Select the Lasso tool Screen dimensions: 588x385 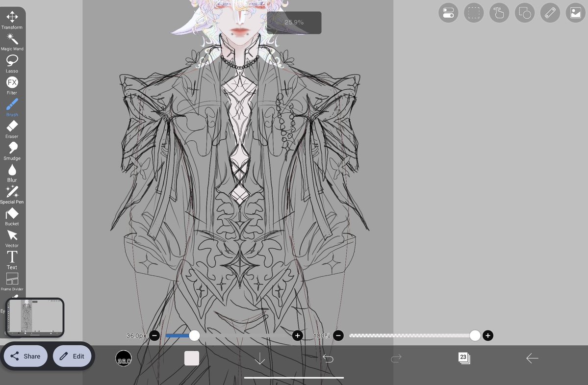pos(12,64)
